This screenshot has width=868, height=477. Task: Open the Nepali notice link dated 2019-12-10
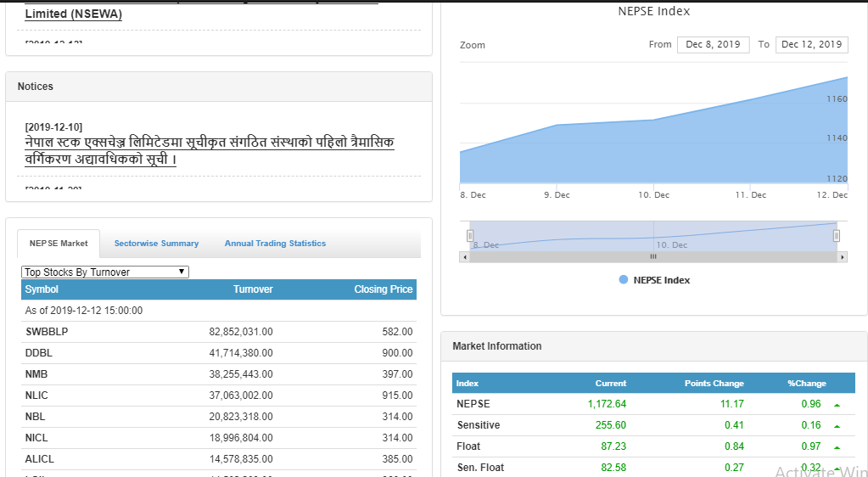[210, 151]
